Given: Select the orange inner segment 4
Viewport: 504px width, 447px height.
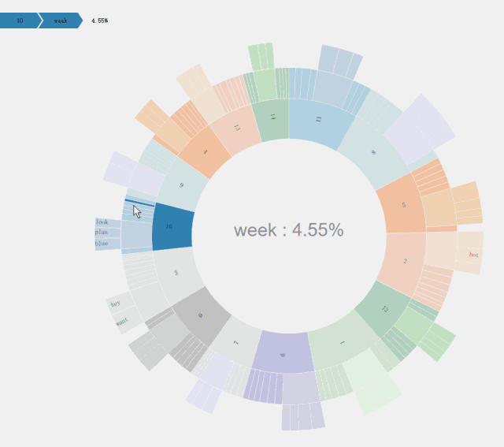Looking at the screenshot, I should click(x=205, y=152).
